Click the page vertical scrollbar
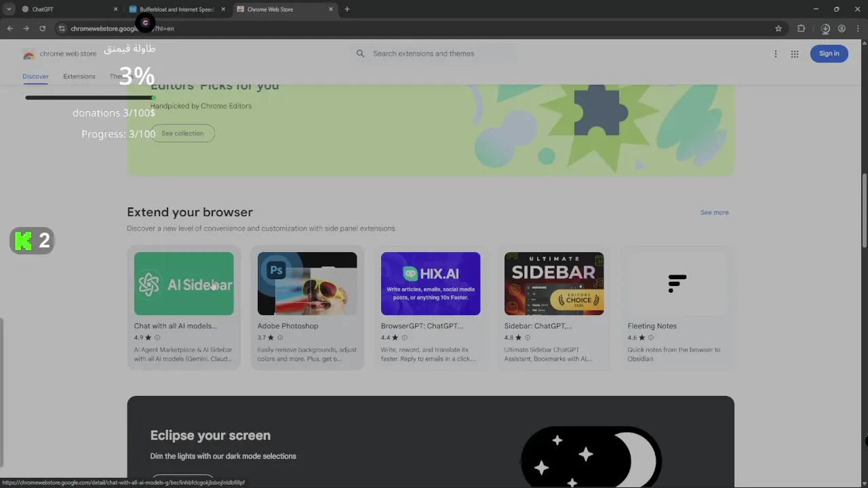Image resolution: width=868 pixels, height=488 pixels. 864,210
